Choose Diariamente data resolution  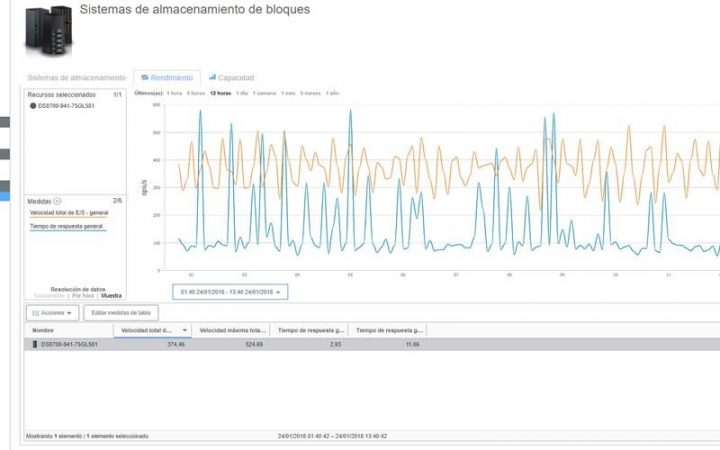tap(50, 296)
